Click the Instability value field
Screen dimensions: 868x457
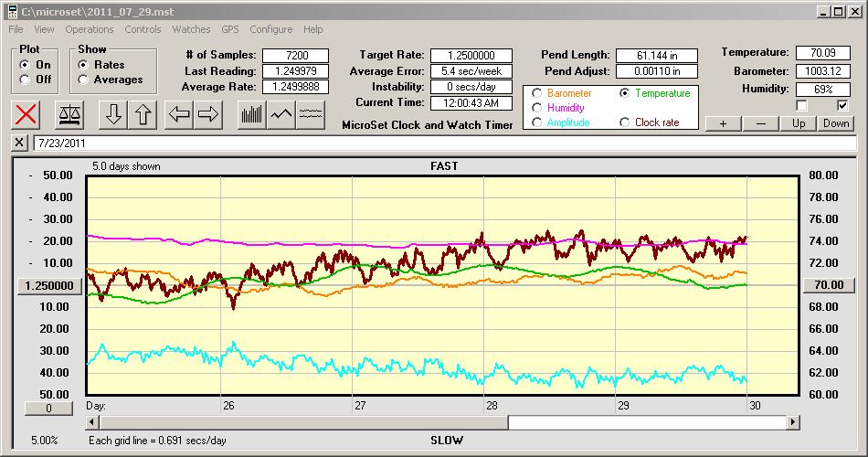click(471, 87)
